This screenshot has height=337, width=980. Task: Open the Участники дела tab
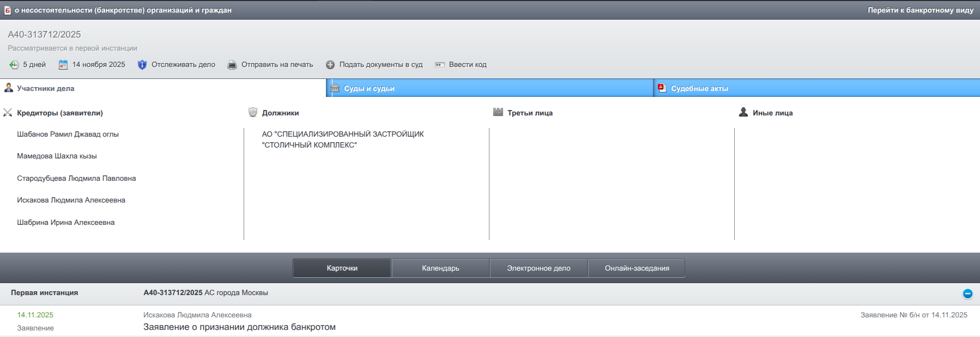pos(46,88)
